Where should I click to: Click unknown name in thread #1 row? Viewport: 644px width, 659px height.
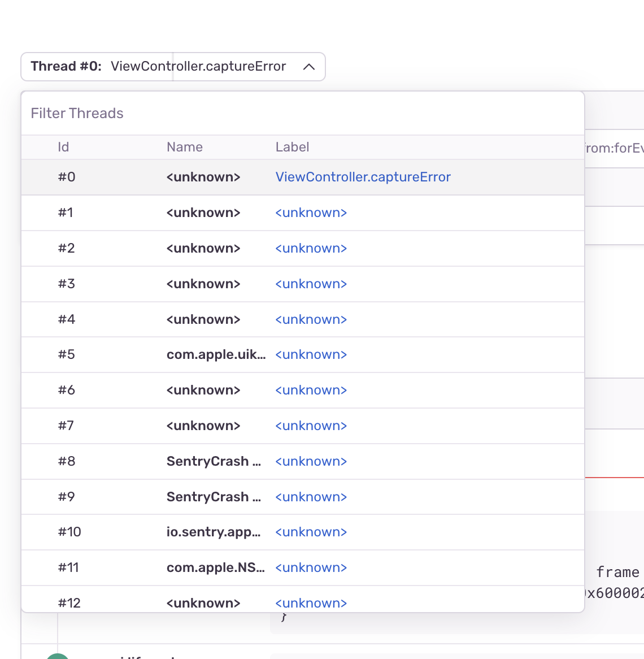(x=203, y=213)
